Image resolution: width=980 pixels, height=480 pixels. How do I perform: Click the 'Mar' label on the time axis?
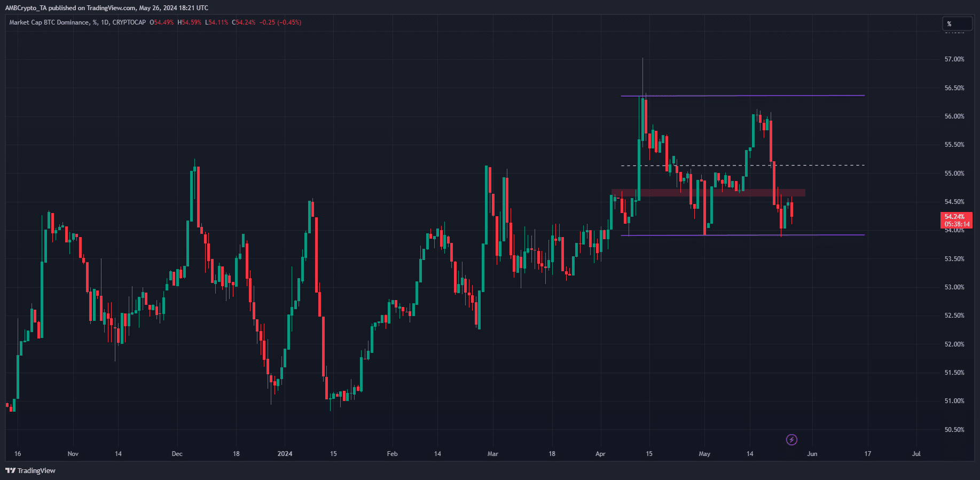point(492,454)
